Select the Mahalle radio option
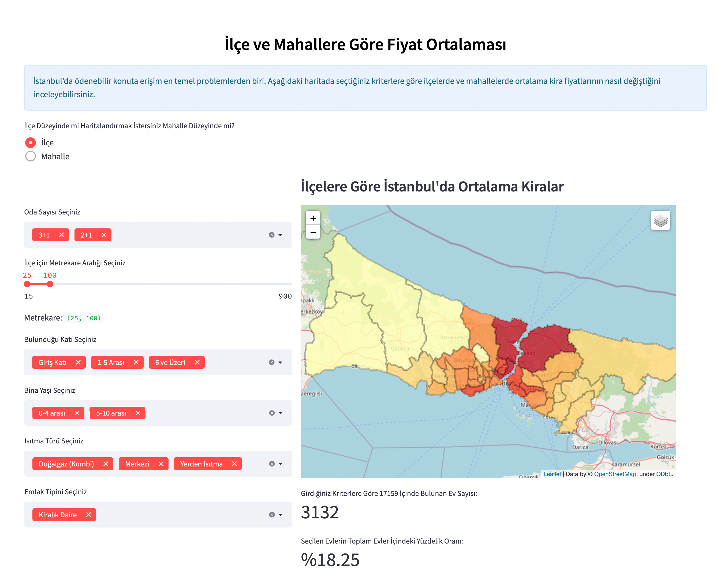 pos(31,156)
